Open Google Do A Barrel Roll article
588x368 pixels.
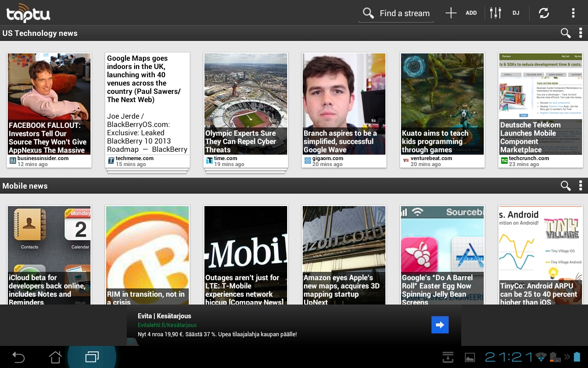[442, 255]
